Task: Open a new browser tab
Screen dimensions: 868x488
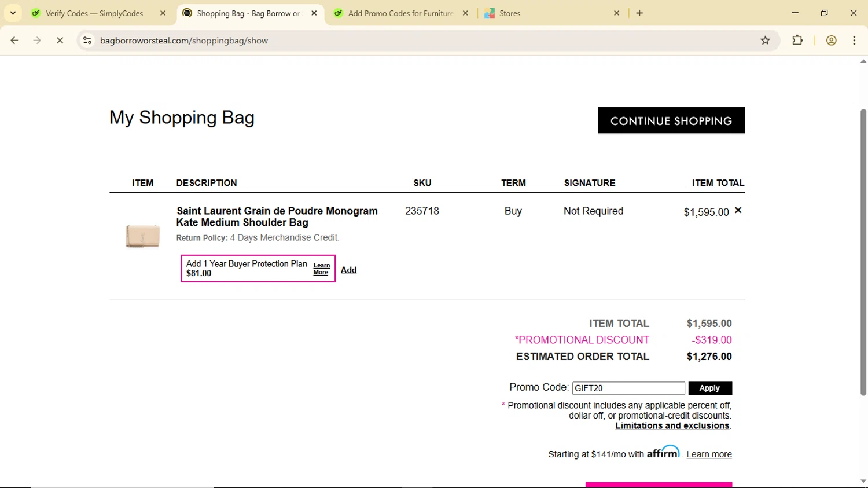Action: point(639,13)
